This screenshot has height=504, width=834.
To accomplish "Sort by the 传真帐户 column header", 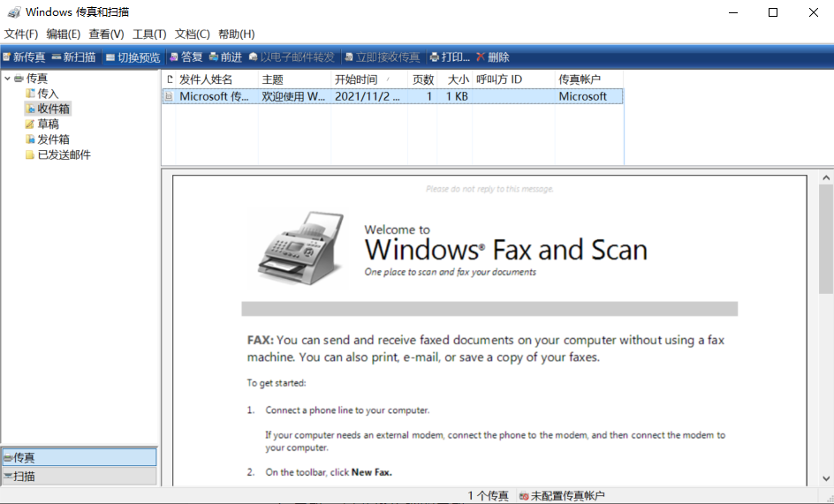I will pos(588,79).
